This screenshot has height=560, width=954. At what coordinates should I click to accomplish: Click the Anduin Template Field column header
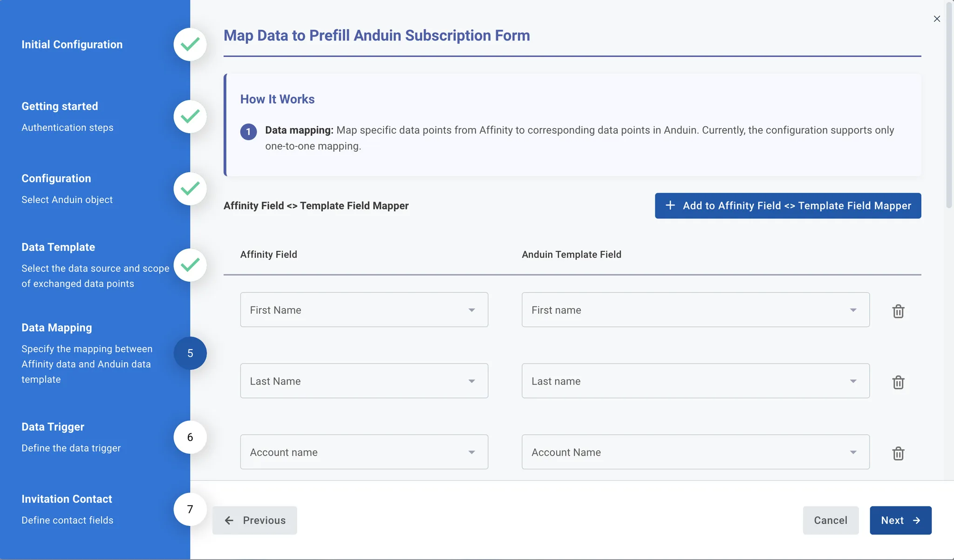572,255
